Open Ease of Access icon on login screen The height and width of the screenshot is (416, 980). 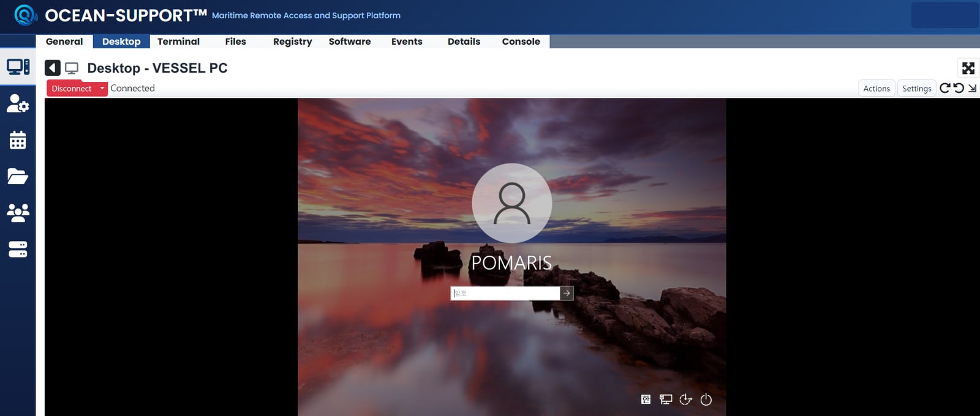tap(686, 399)
